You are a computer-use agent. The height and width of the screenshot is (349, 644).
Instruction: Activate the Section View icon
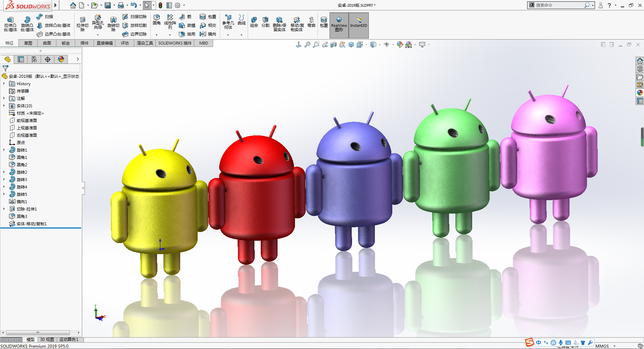334,45
